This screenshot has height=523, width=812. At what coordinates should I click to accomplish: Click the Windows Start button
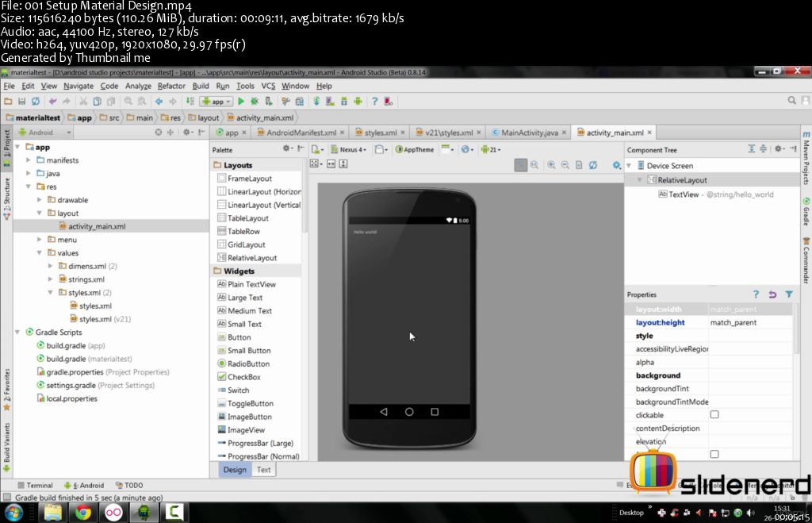[x=14, y=513]
